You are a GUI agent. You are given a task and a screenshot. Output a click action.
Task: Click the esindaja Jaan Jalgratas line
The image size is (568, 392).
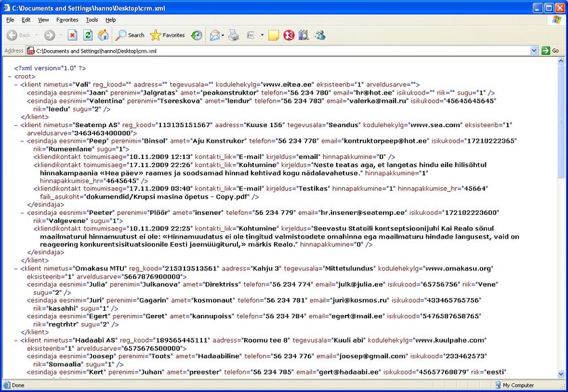(261, 93)
